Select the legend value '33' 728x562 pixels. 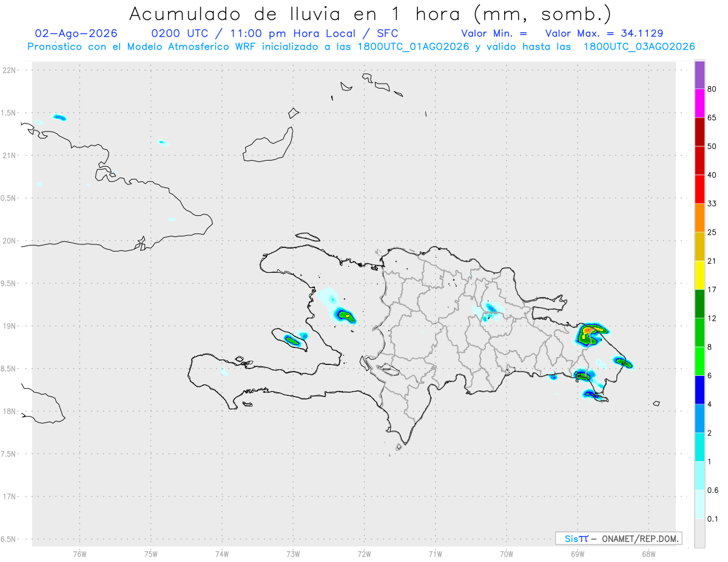(x=712, y=204)
